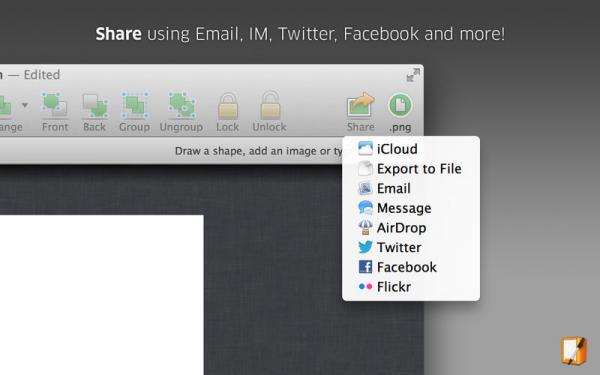Click the Edited title text
Image resolution: width=600 pixels, height=375 pixels.
click(x=42, y=75)
